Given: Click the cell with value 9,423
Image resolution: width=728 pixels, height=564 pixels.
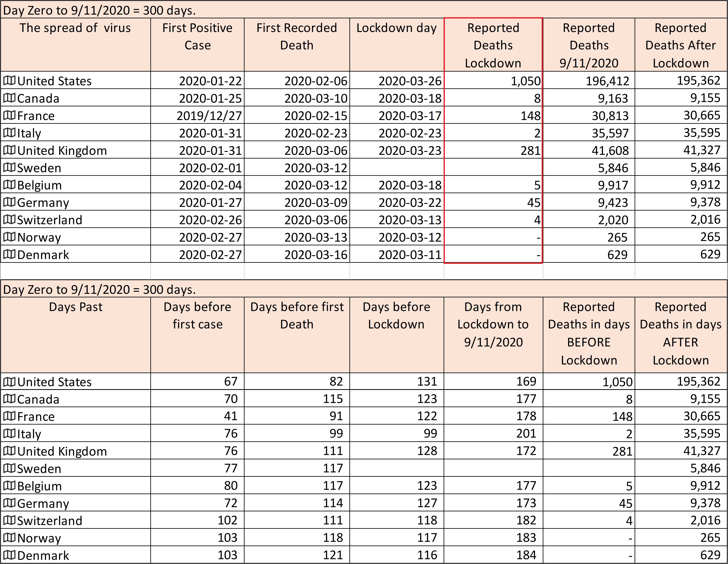Looking at the screenshot, I should pyautogui.click(x=589, y=202).
